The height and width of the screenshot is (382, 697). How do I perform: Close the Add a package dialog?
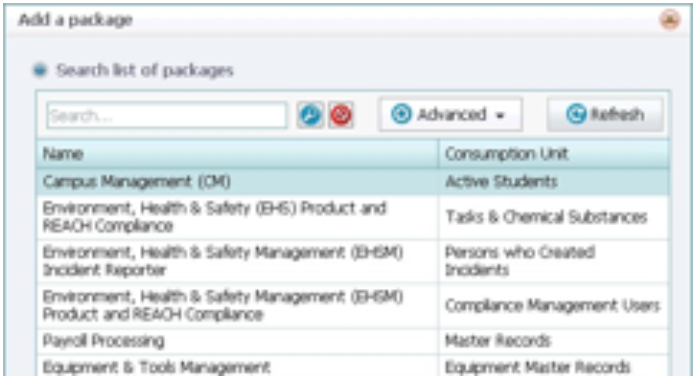(670, 20)
